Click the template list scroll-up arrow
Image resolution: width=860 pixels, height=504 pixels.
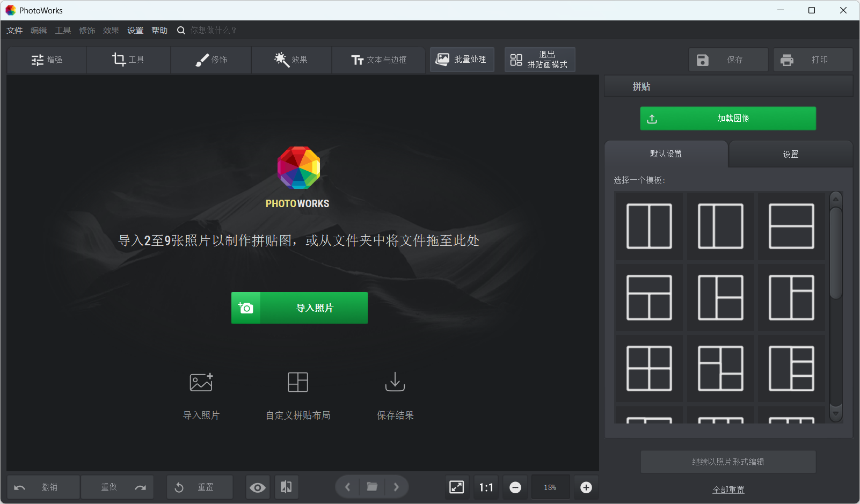836,200
